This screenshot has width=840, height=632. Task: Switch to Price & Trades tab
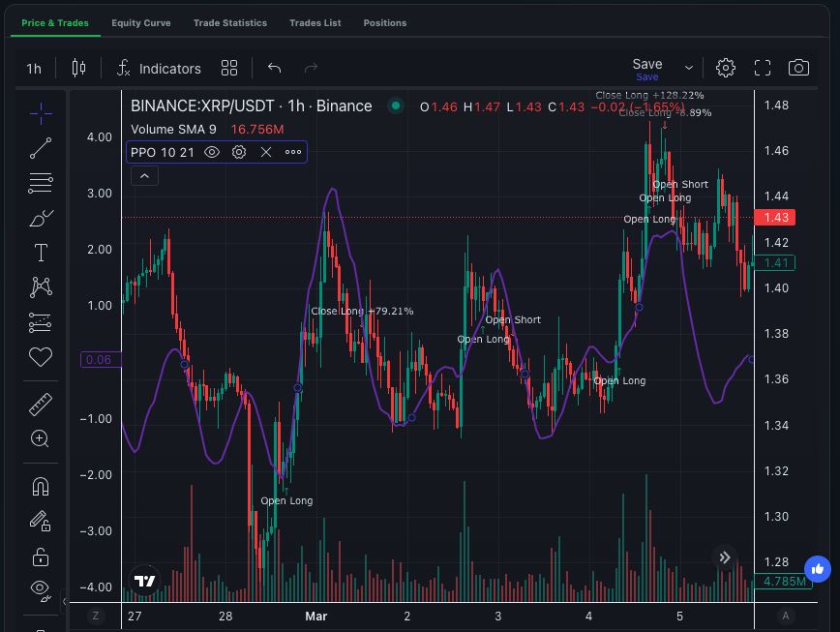pyautogui.click(x=55, y=23)
